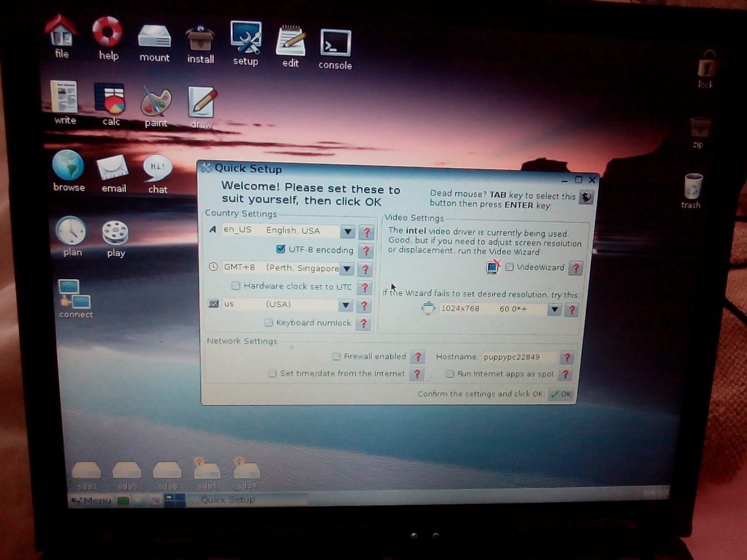
Task: Check Run Internet apps as spot
Action: (x=450, y=373)
